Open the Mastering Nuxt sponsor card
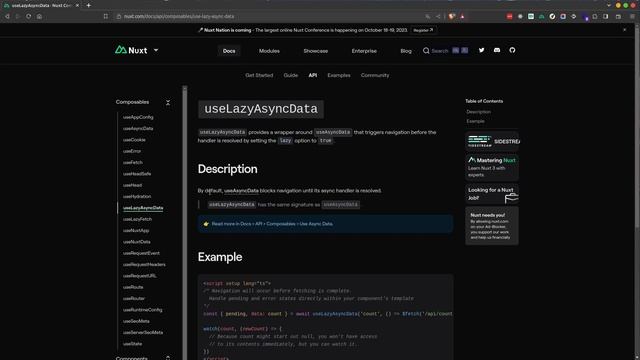The image size is (640, 360). pyautogui.click(x=492, y=167)
